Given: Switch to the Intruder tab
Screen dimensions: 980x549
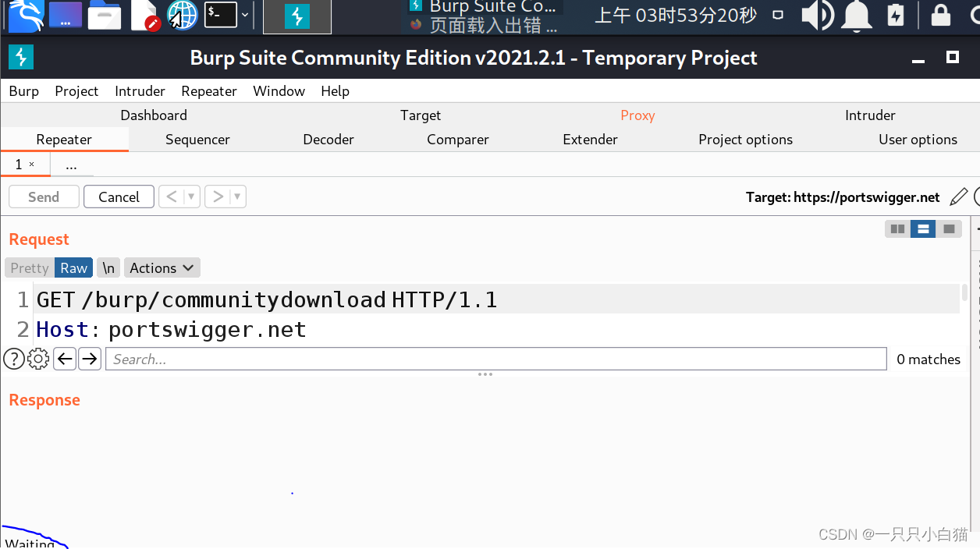Looking at the screenshot, I should click(x=870, y=115).
